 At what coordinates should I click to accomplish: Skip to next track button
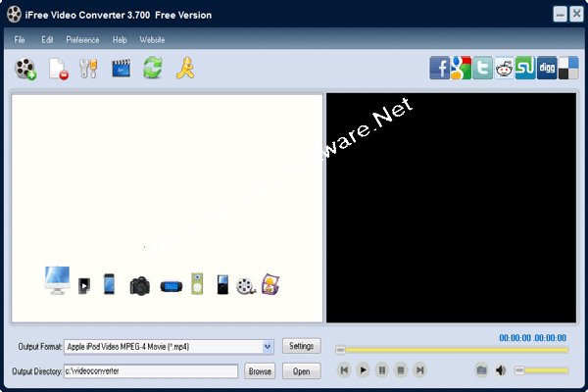420,370
